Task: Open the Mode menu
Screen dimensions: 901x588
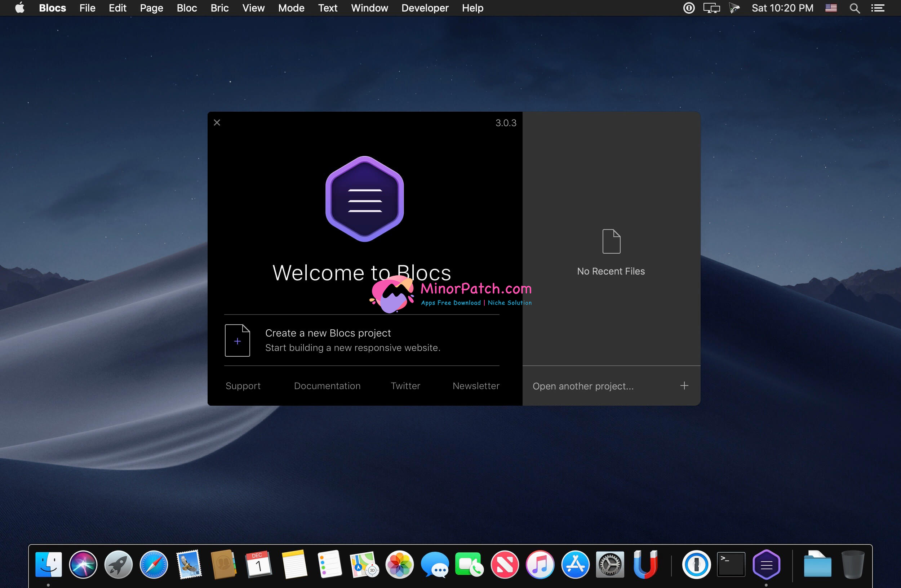Action: (x=291, y=8)
